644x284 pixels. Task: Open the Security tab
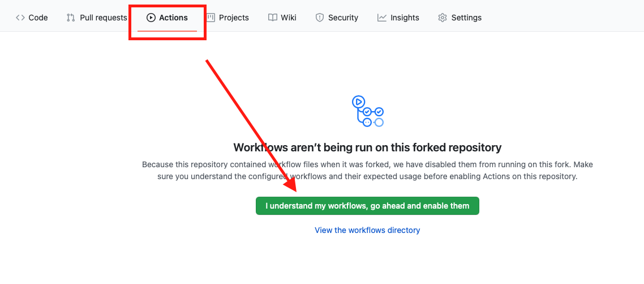coord(337,18)
